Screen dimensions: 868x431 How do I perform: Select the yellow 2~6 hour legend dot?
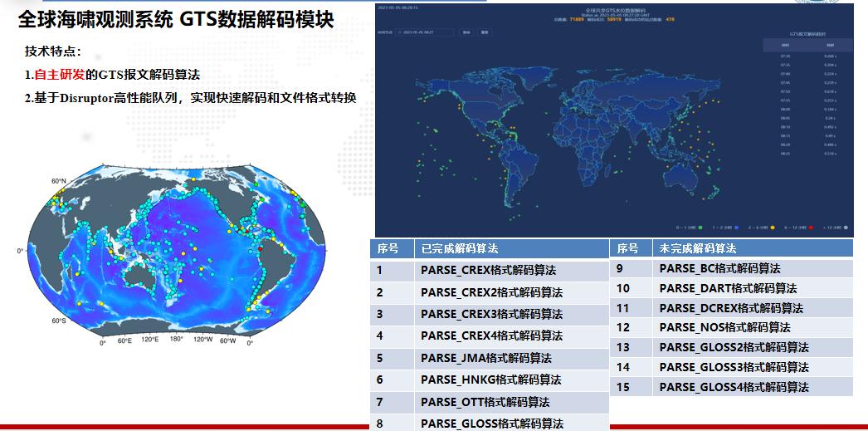coord(773,228)
